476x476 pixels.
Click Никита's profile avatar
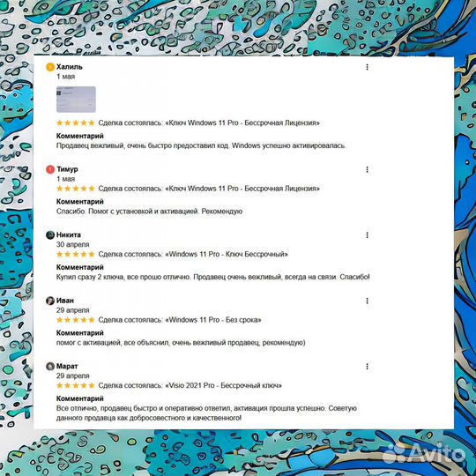(50, 235)
